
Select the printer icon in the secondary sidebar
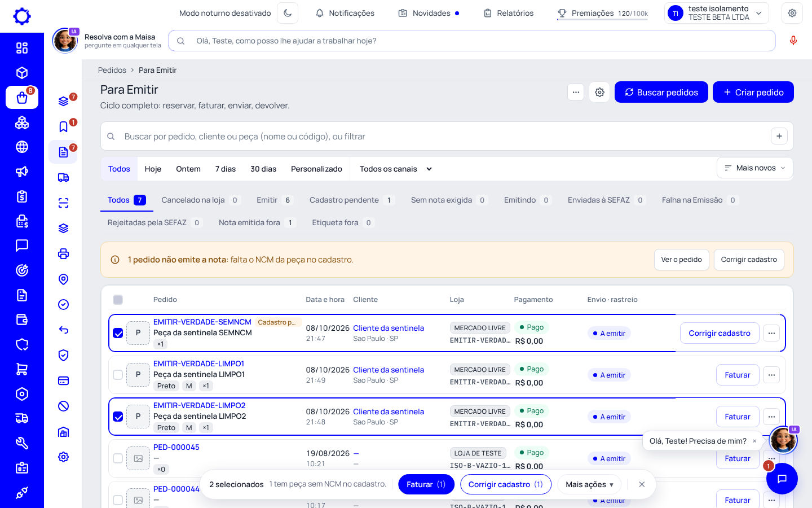[x=64, y=253]
